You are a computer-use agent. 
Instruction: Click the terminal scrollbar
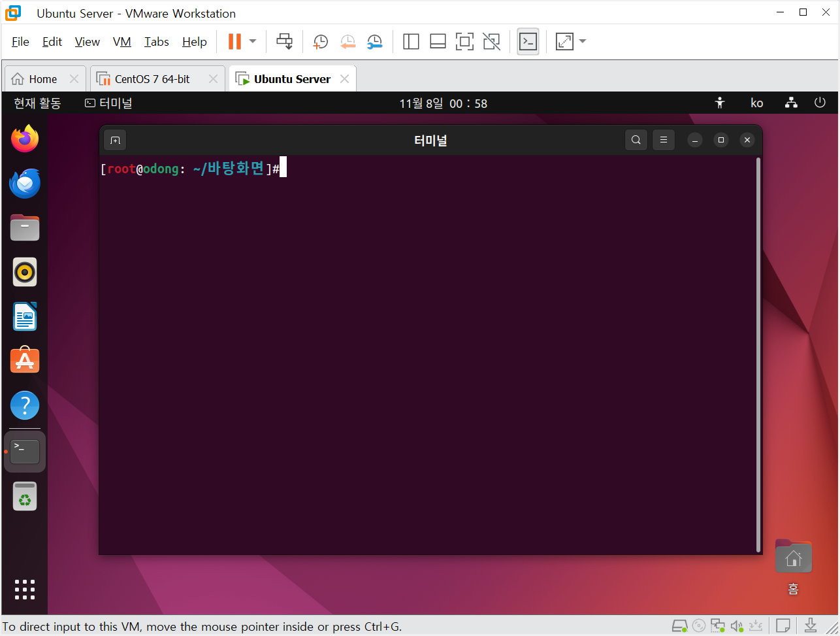point(758,354)
